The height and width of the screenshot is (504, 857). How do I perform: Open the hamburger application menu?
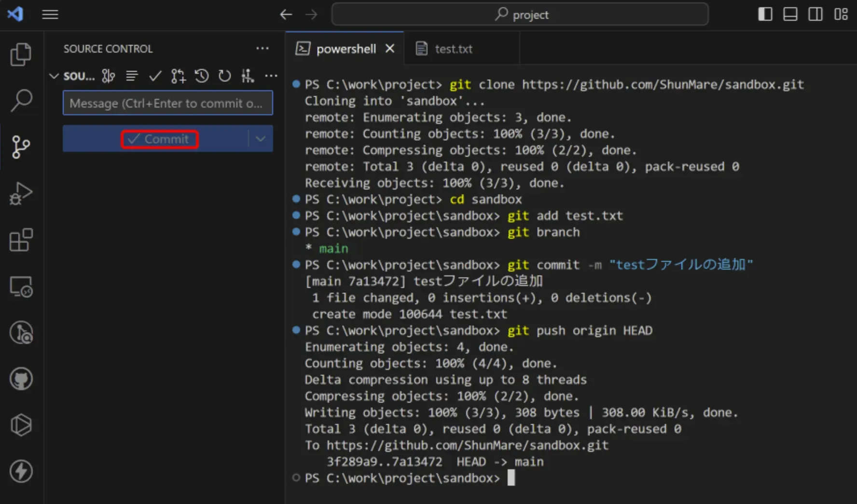pos(50,14)
